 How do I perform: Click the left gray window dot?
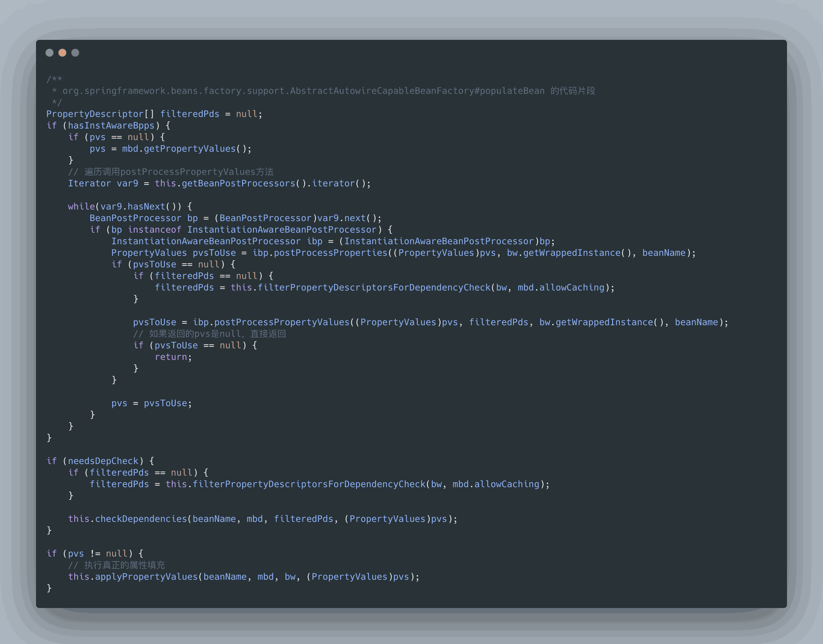point(50,53)
